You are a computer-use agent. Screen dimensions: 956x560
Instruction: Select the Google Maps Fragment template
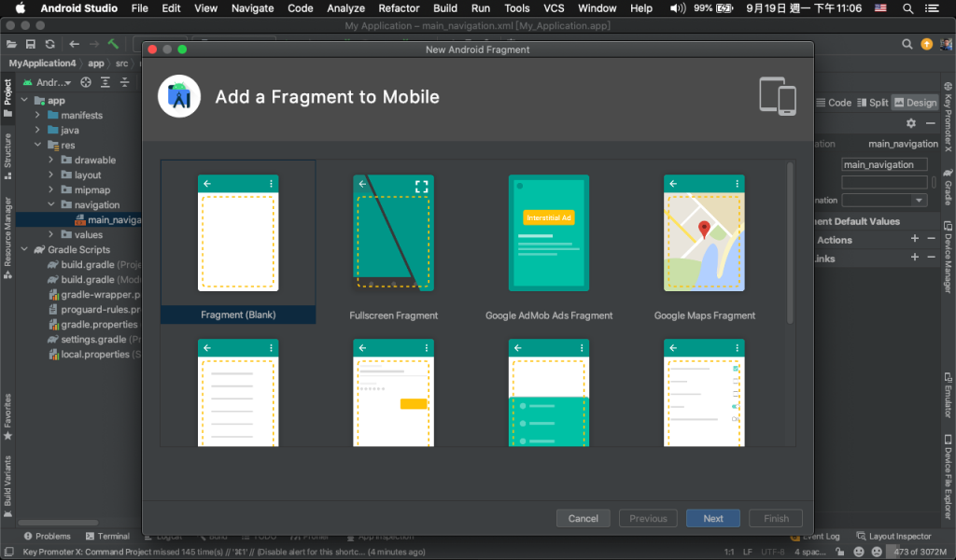point(704,242)
